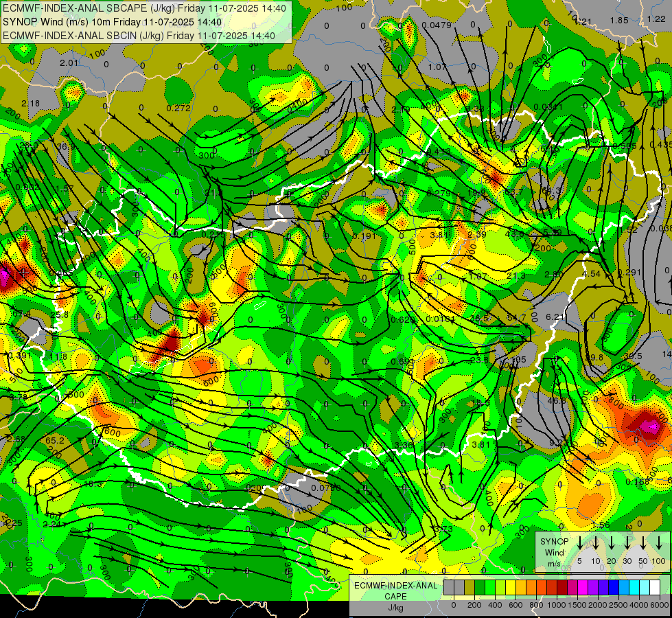Click the station value '0.215' on map
The width and height of the screenshot is (672, 618).
tap(213, 235)
